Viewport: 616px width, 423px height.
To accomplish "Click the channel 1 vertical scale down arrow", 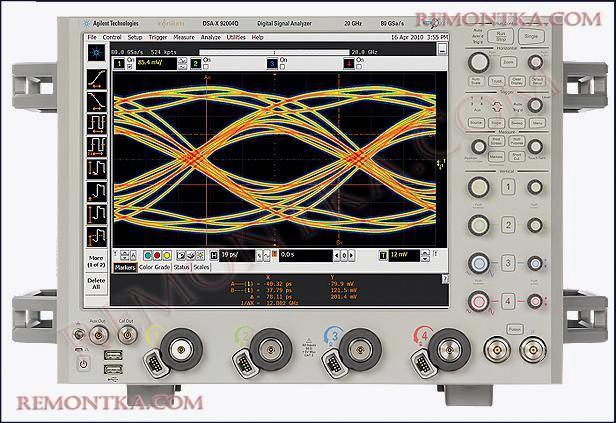I will point(182,67).
